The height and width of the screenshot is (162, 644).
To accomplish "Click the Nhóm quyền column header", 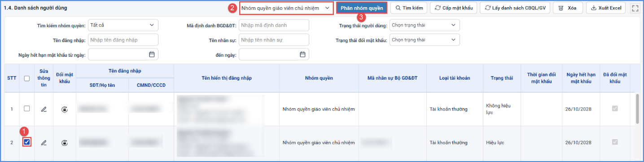I will pos(319,78).
